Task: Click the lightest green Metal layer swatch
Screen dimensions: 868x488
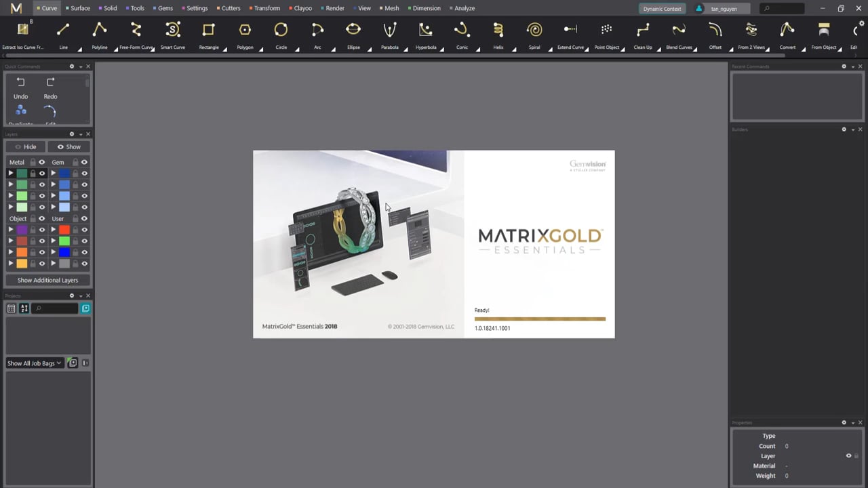Action: tap(22, 207)
